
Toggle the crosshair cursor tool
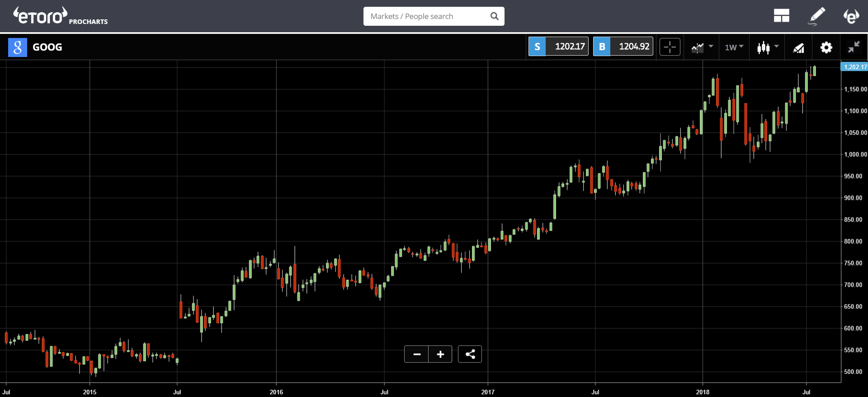coord(670,47)
